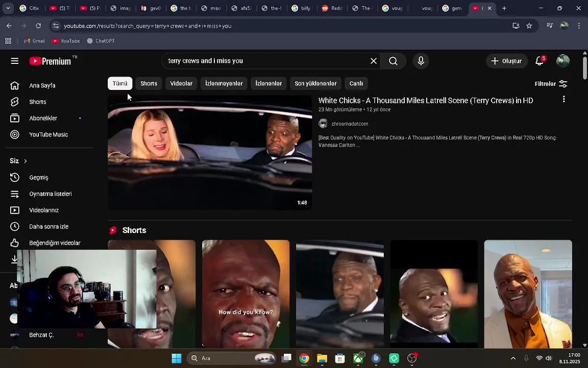Clear the search box with X icon
588x368 pixels.
point(374,61)
